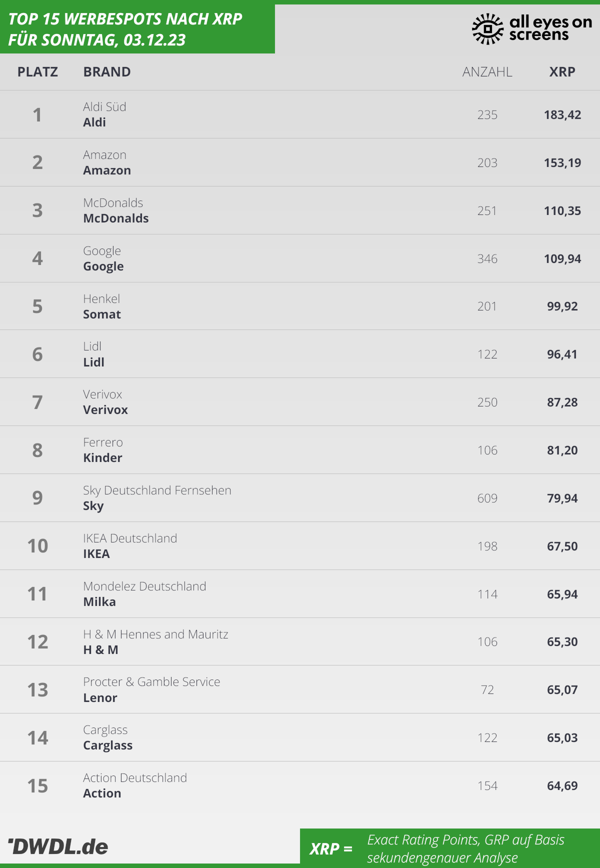Click the all eyes on screens wordmark
The image size is (600, 868).
pyautogui.click(x=550, y=28)
